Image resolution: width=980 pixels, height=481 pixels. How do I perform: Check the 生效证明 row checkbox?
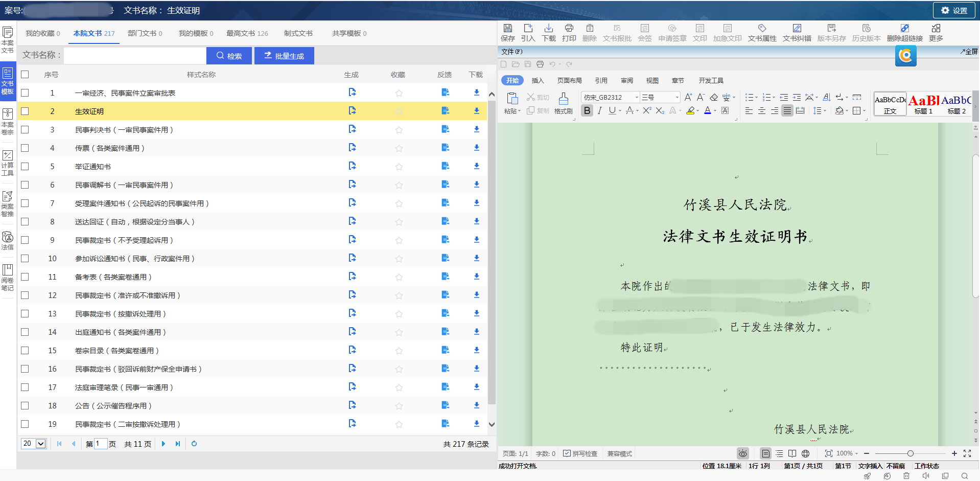coord(25,111)
